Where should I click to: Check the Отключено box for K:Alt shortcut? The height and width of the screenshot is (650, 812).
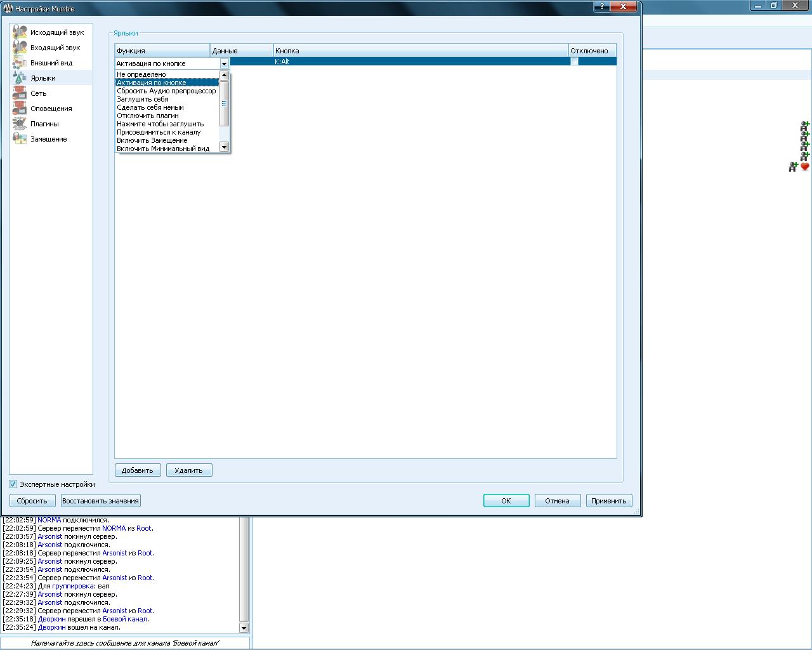tap(574, 62)
